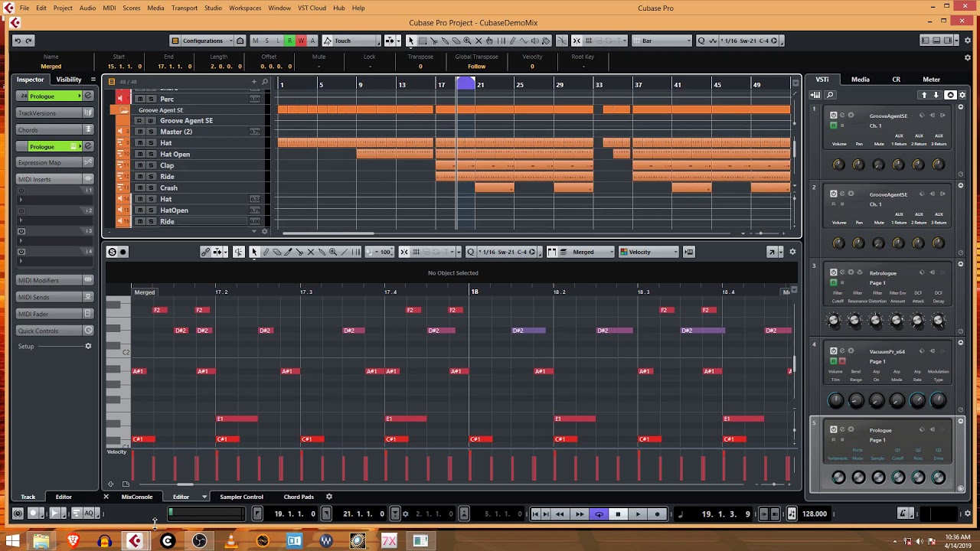
Task: Open VLC media player from the taskbar
Action: point(231,541)
